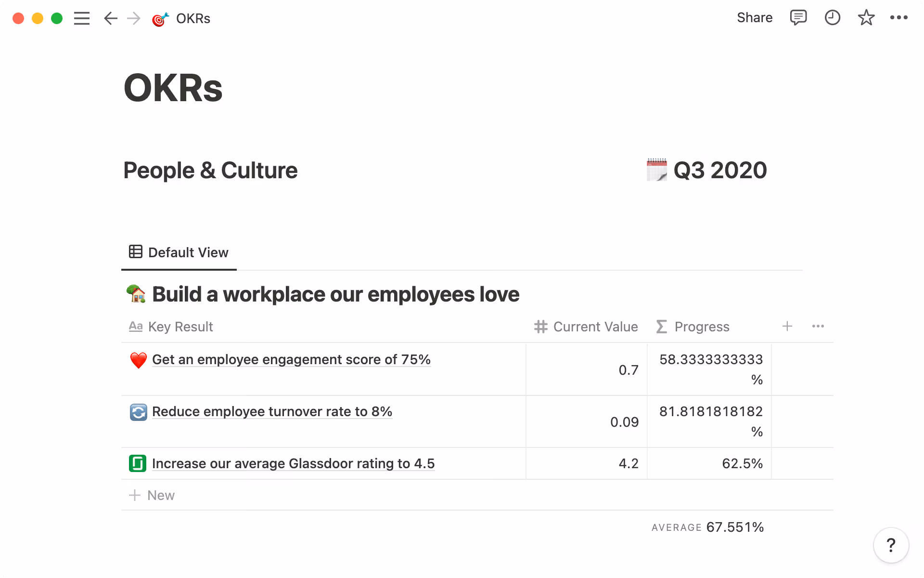Open the table options via the ellipsis
The image size is (924, 578).
coord(818,326)
